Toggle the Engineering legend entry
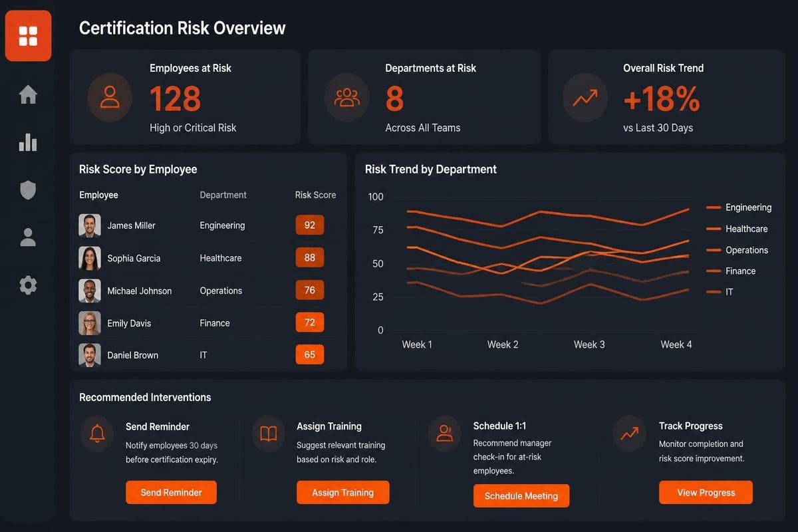798x532 pixels. pos(739,207)
